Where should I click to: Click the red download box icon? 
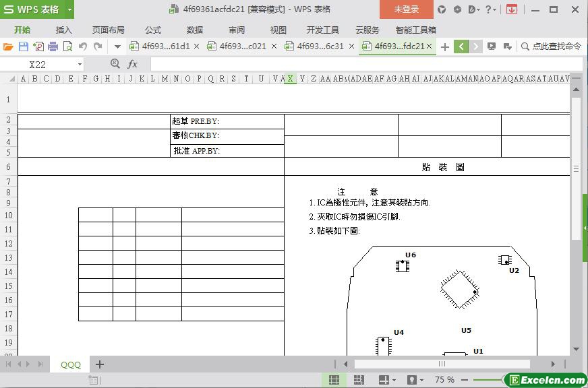point(512,9)
